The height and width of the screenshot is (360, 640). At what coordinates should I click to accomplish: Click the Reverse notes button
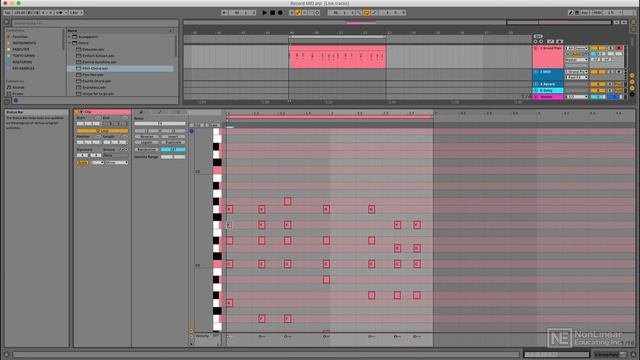[x=147, y=137]
